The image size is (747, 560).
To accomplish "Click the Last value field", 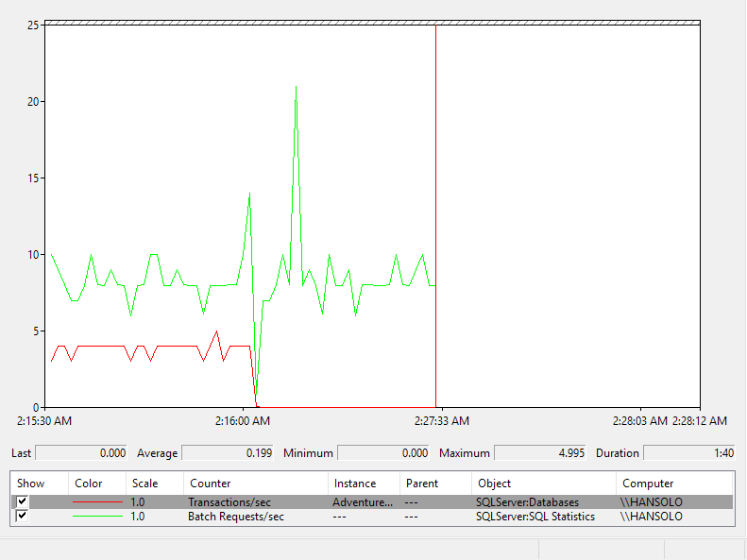I will pyautogui.click(x=81, y=453).
